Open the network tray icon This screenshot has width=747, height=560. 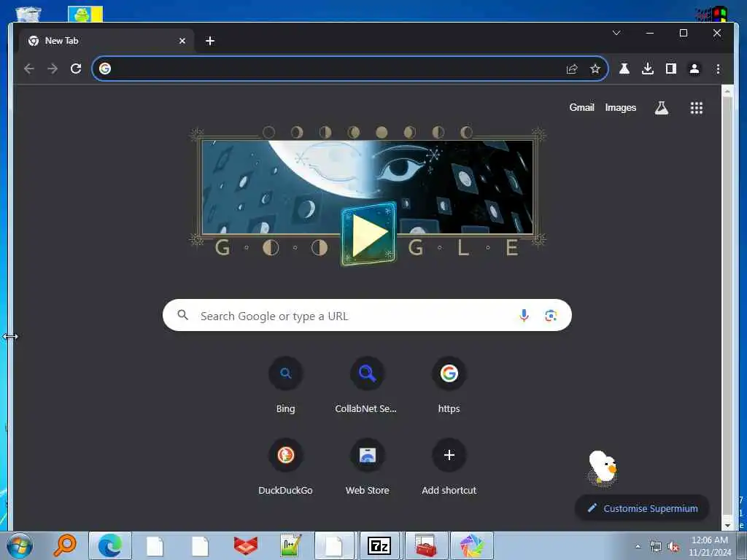click(656, 547)
